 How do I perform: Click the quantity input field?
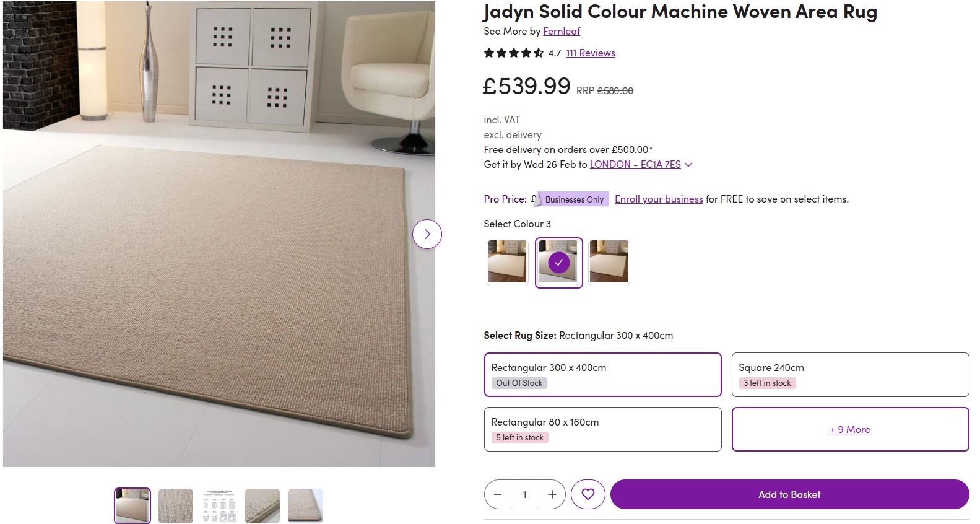pyautogui.click(x=525, y=494)
